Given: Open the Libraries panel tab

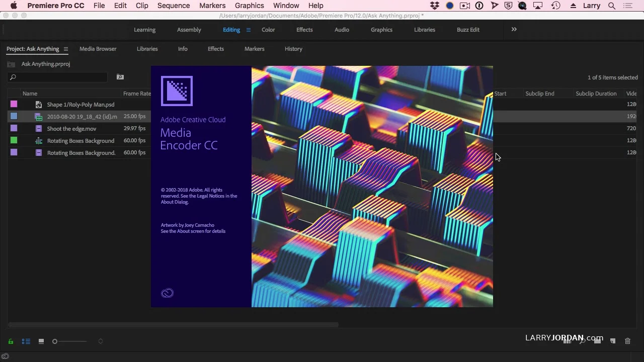Looking at the screenshot, I should click(x=147, y=49).
